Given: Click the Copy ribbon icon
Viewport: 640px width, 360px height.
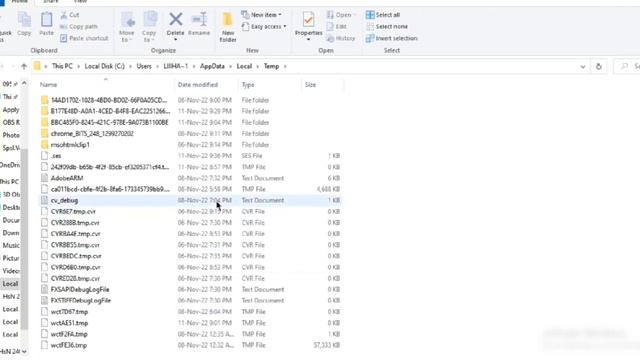Looking at the screenshot, I should [x=24, y=23].
